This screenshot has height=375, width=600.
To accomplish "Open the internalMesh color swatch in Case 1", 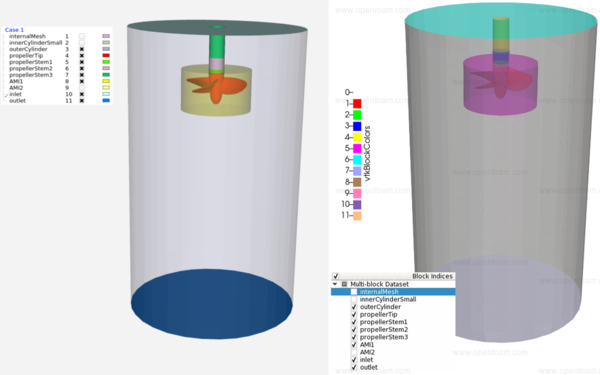I will [106, 36].
